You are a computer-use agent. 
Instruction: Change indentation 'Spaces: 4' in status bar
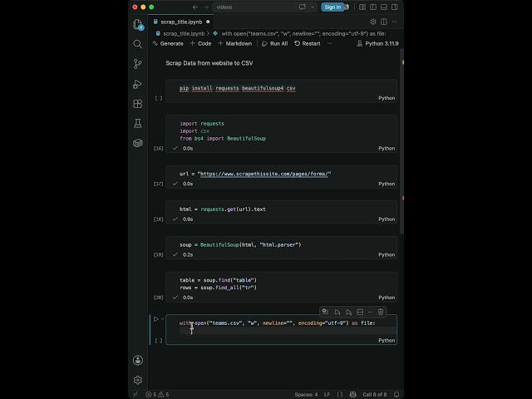pos(306,394)
